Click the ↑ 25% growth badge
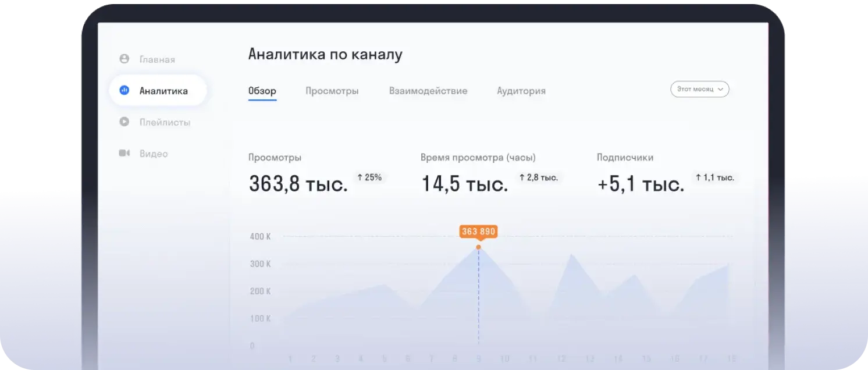Screen dimensions: 868x370 369,177
